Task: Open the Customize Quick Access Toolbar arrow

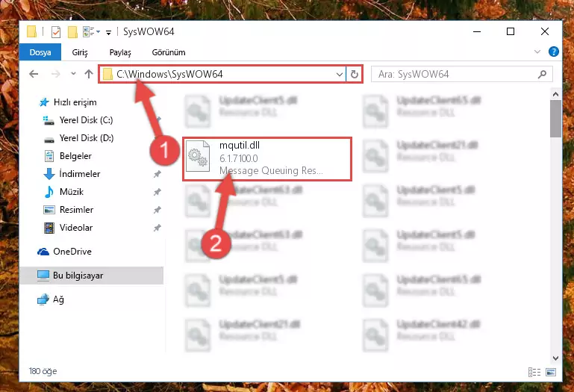Action: (x=108, y=33)
